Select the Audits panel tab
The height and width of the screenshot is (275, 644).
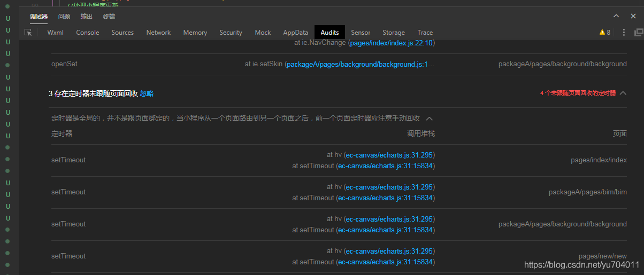click(329, 33)
